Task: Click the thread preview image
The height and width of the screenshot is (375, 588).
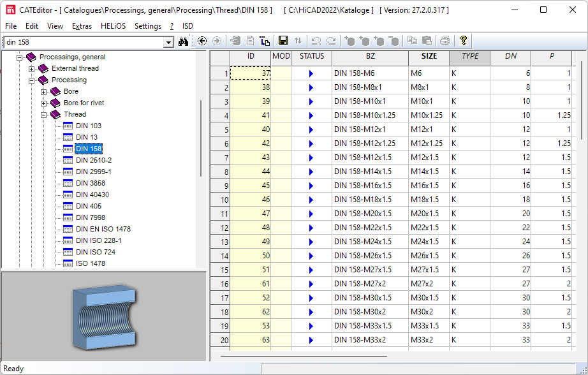Action: pyautogui.click(x=104, y=316)
